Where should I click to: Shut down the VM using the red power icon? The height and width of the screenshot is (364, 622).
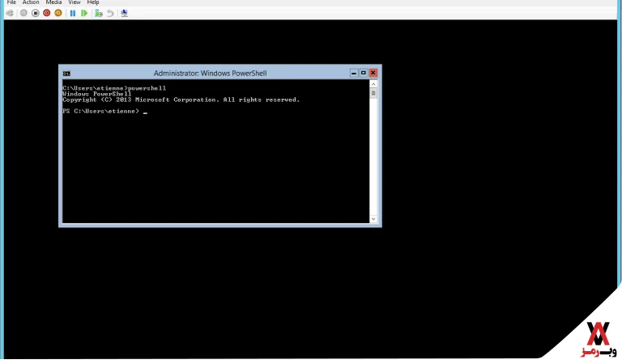[47, 13]
